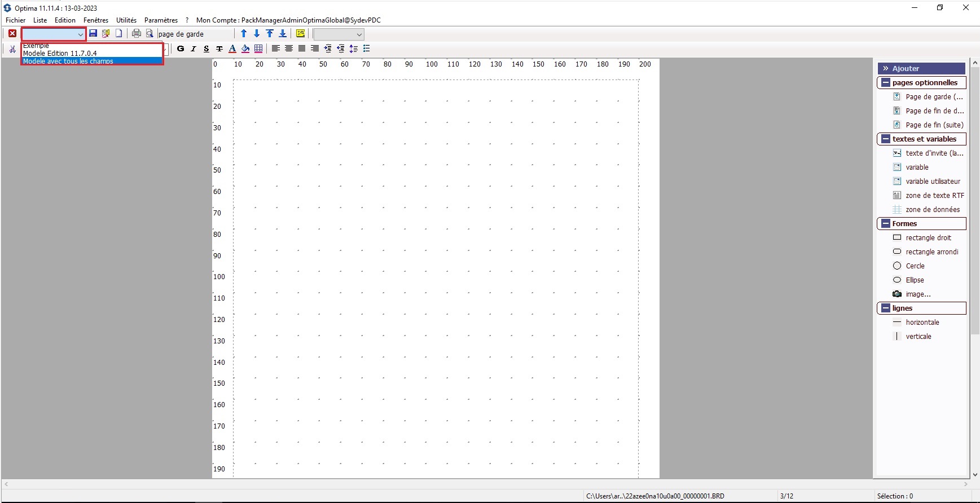Choose the 'rectangle droit' shape
Viewport: 980px width, 503px height.
point(922,237)
